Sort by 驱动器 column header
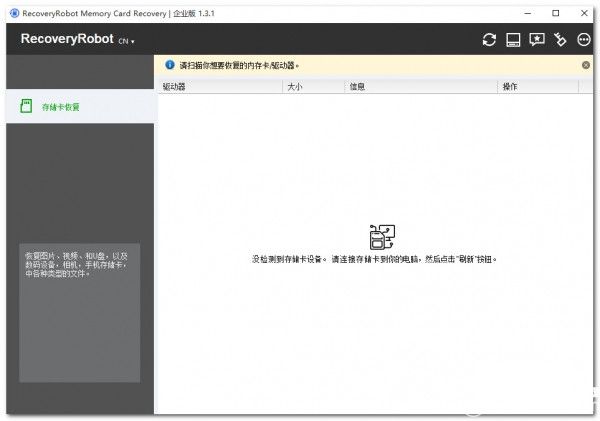 pyautogui.click(x=220, y=86)
